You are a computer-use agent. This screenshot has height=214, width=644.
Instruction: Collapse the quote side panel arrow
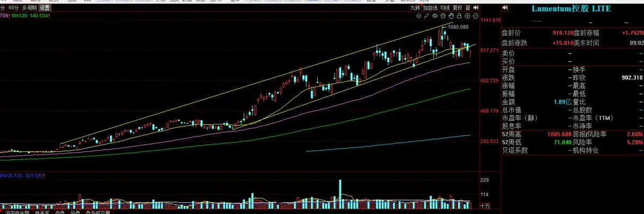pyautogui.click(x=505, y=8)
